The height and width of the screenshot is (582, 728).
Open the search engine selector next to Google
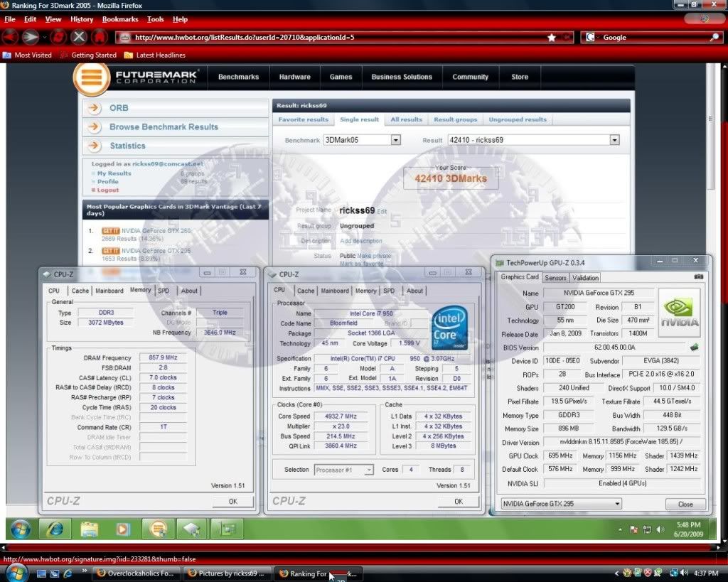(591, 37)
